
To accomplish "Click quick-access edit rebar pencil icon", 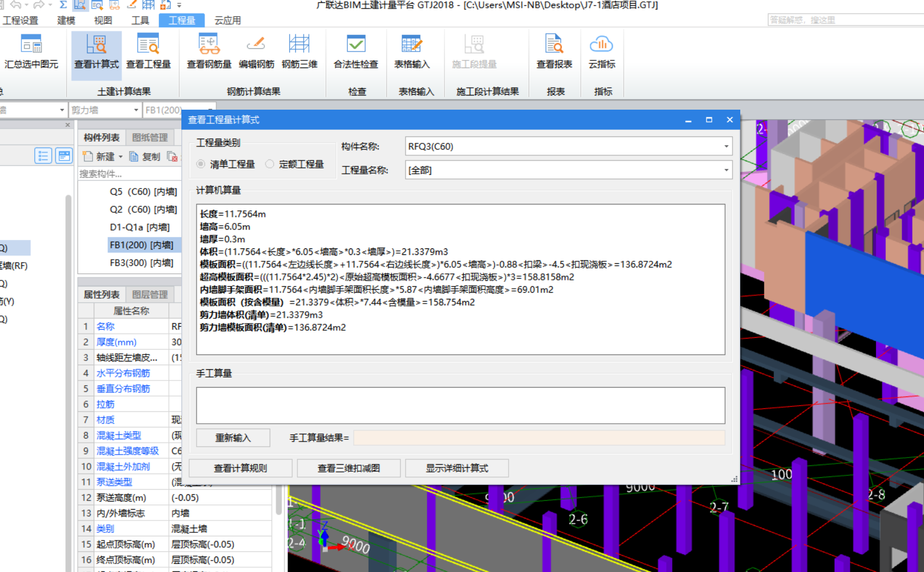I will click(x=132, y=5).
